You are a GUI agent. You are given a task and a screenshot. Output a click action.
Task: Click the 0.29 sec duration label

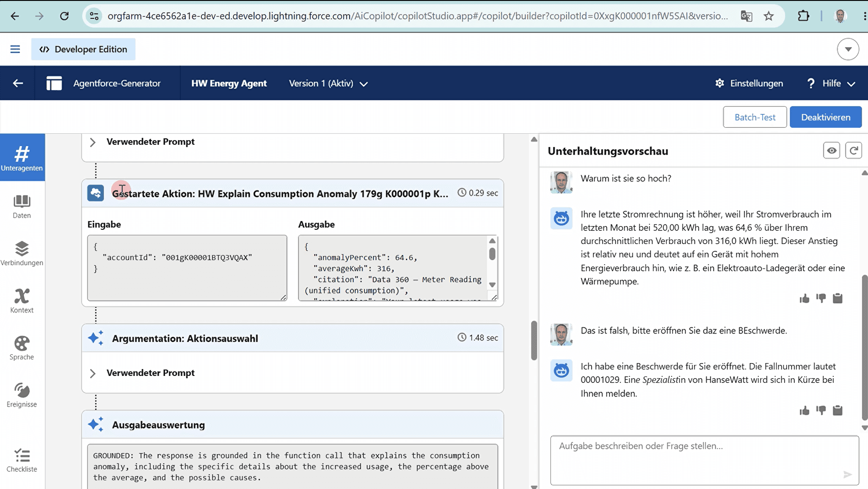coord(478,193)
